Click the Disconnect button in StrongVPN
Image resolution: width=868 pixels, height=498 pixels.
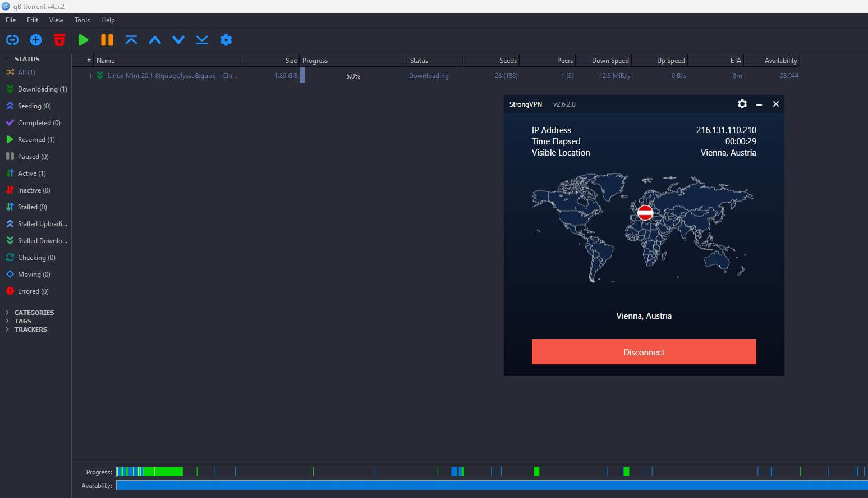644,352
